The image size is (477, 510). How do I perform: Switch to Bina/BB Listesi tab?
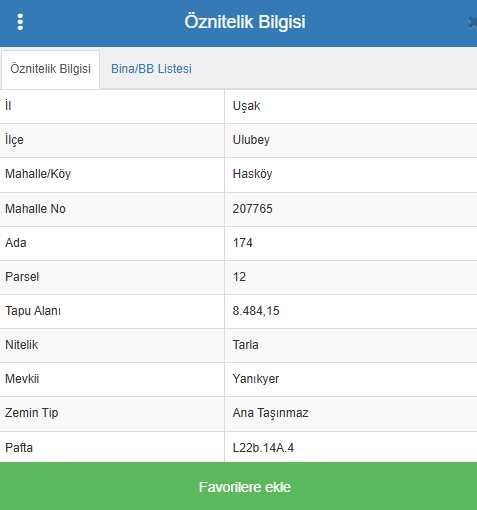(x=151, y=69)
